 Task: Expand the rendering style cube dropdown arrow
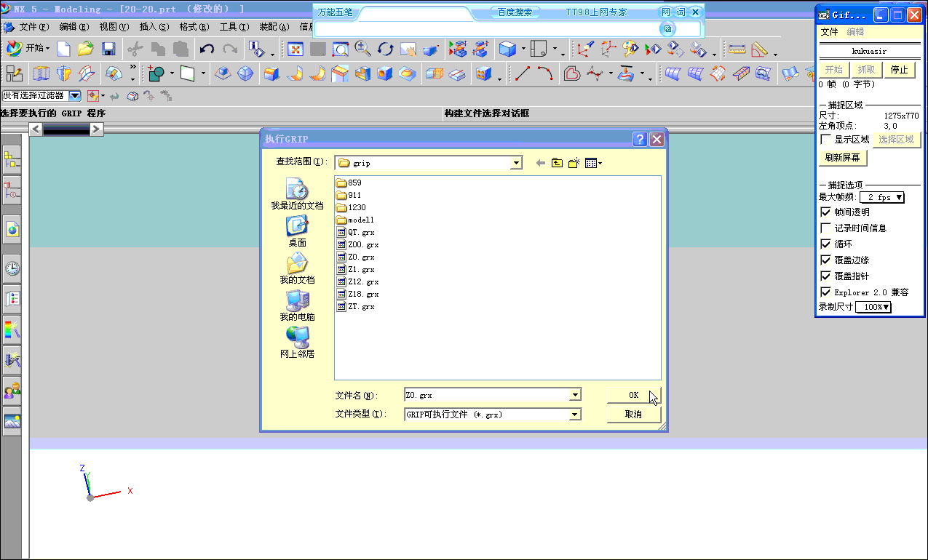pyautogui.click(x=523, y=49)
